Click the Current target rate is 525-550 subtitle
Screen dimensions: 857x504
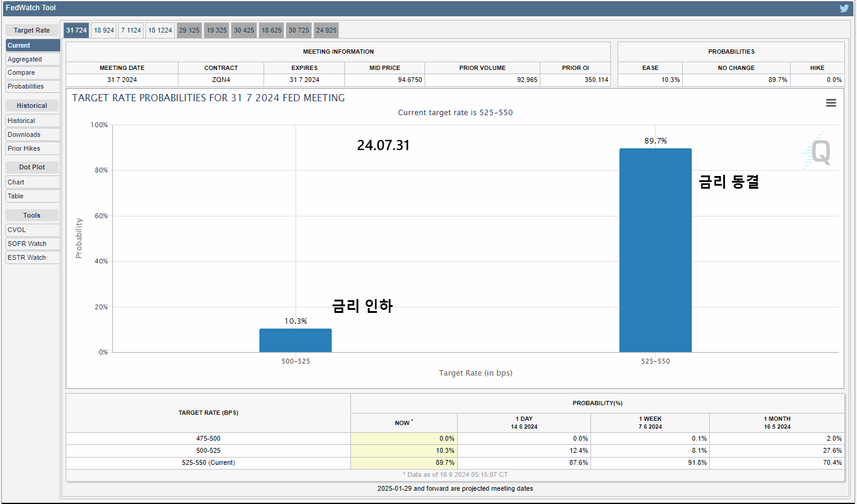pos(455,113)
